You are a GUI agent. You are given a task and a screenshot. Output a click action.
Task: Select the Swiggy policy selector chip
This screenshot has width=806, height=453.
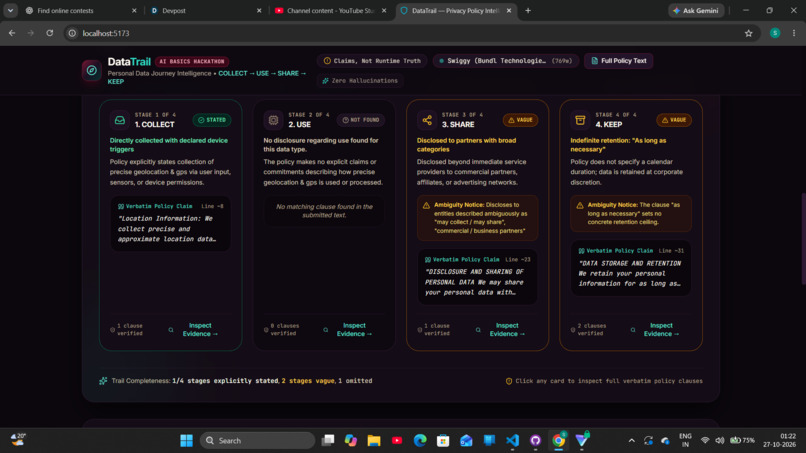(x=506, y=61)
